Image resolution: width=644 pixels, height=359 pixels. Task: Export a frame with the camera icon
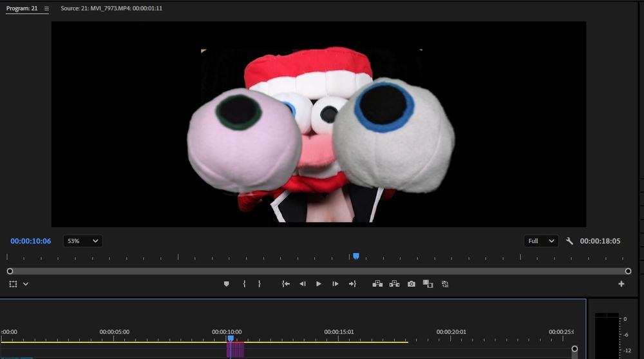coord(411,284)
